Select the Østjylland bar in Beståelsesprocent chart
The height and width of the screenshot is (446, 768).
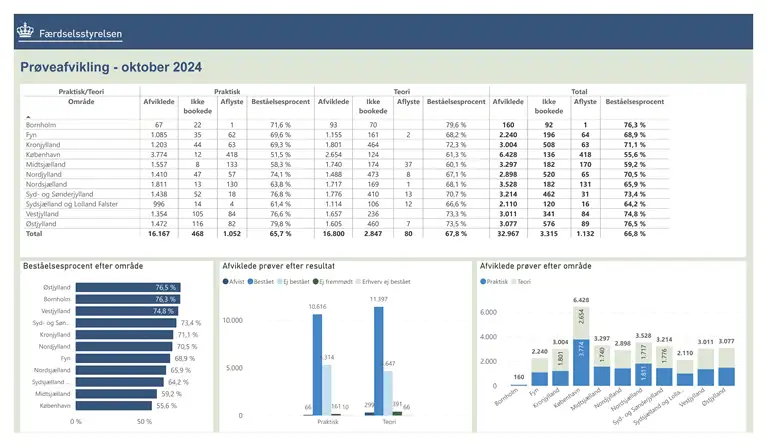(x=115, y=287)
